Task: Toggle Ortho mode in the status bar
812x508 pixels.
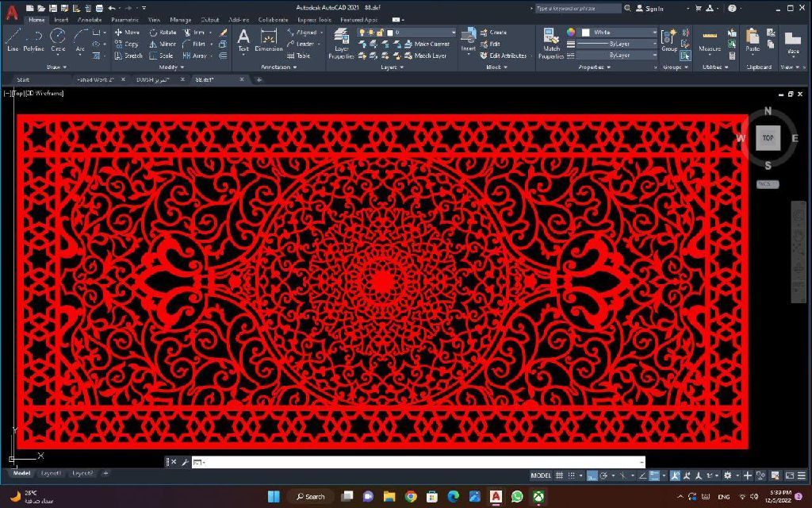Action: 592,475
